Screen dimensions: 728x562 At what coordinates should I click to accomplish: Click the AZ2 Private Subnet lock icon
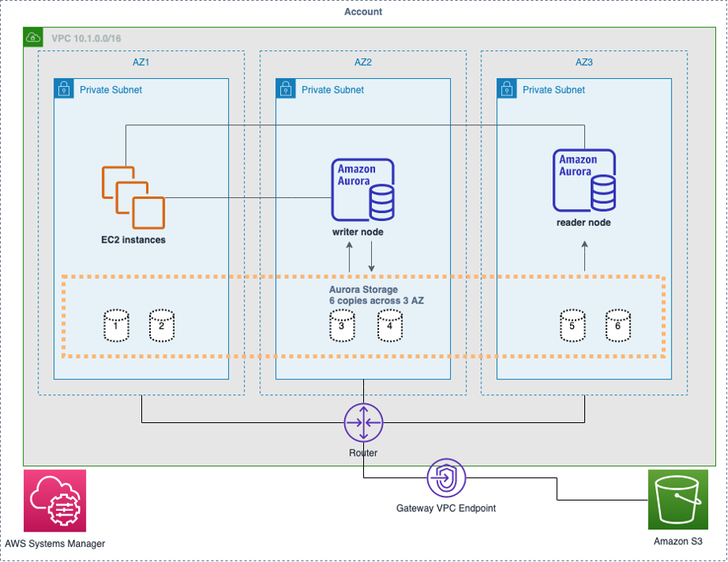[x=286, y=89]
